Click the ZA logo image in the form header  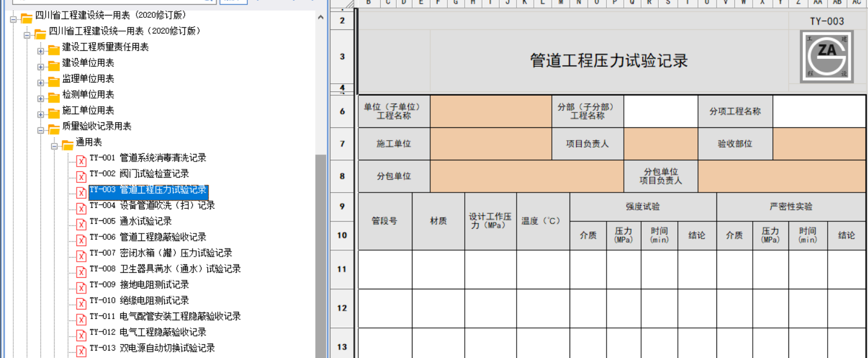pos(827,57)
